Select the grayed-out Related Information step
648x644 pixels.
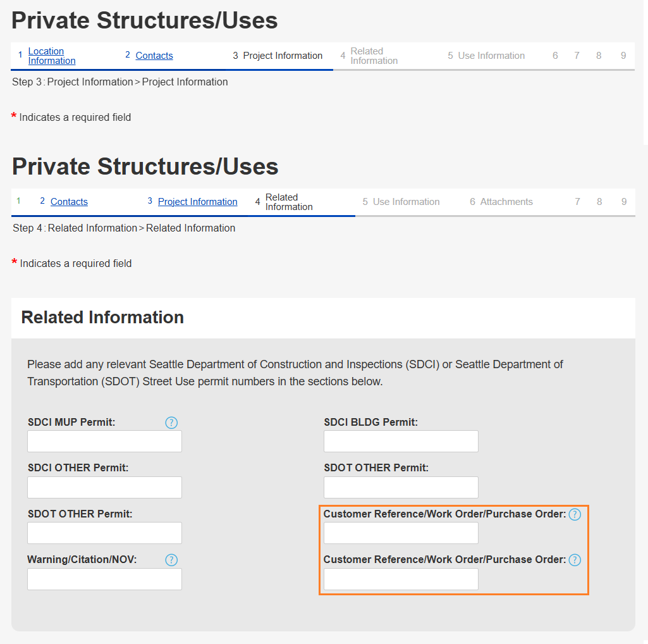(374, 56)
